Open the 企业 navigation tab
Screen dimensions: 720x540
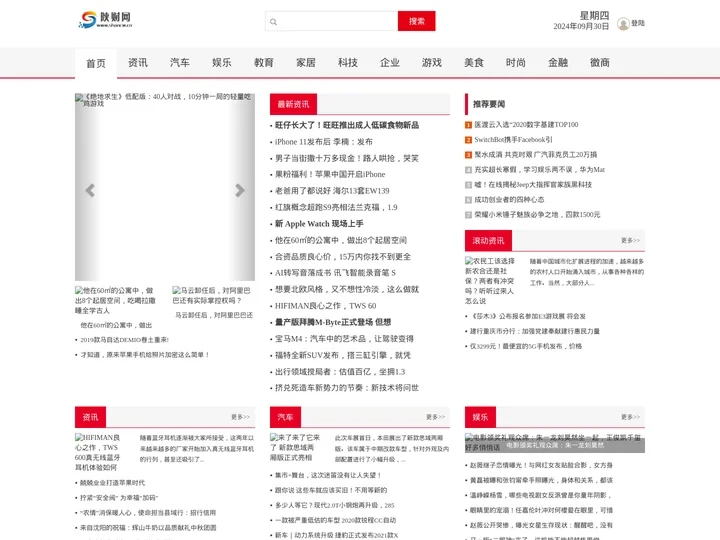390,62
